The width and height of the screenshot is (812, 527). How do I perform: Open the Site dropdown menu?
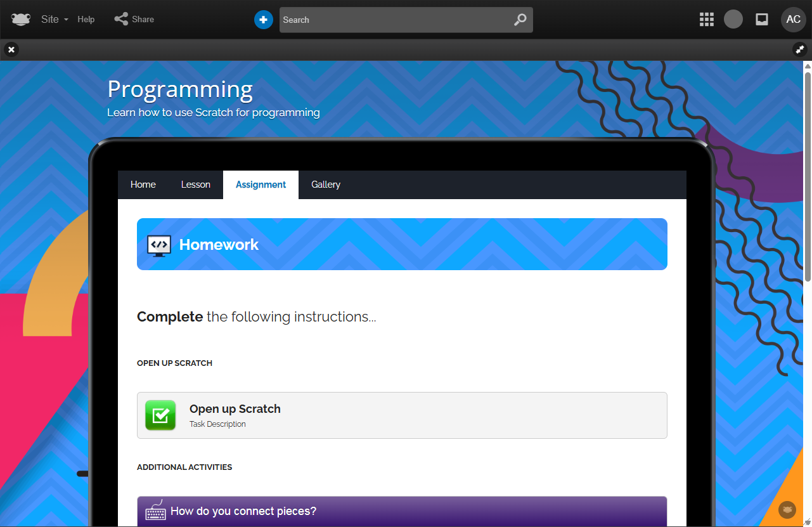pyautogui.click(x=55, y=20)
